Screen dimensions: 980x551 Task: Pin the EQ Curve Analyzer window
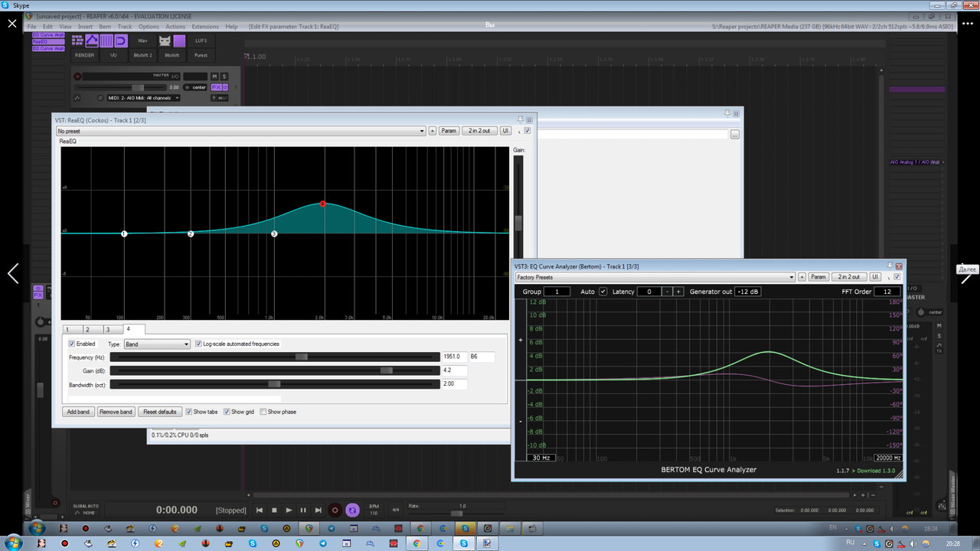point(889,266)
